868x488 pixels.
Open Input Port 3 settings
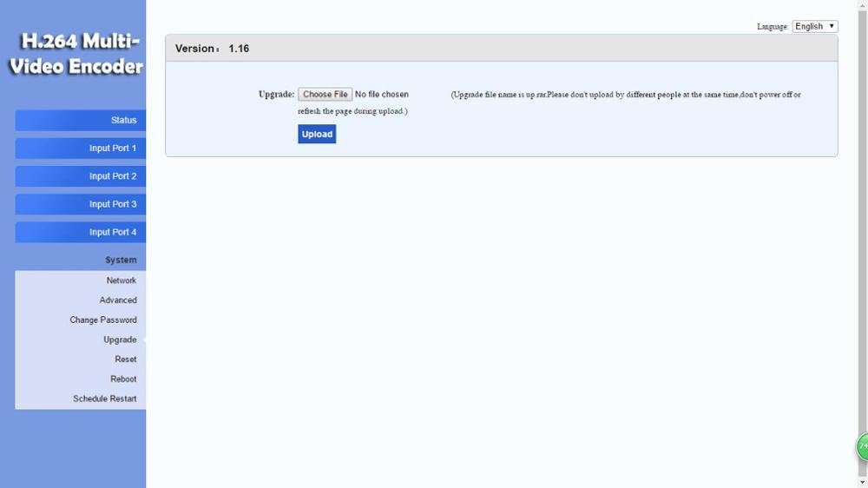(x=81, y=204)
